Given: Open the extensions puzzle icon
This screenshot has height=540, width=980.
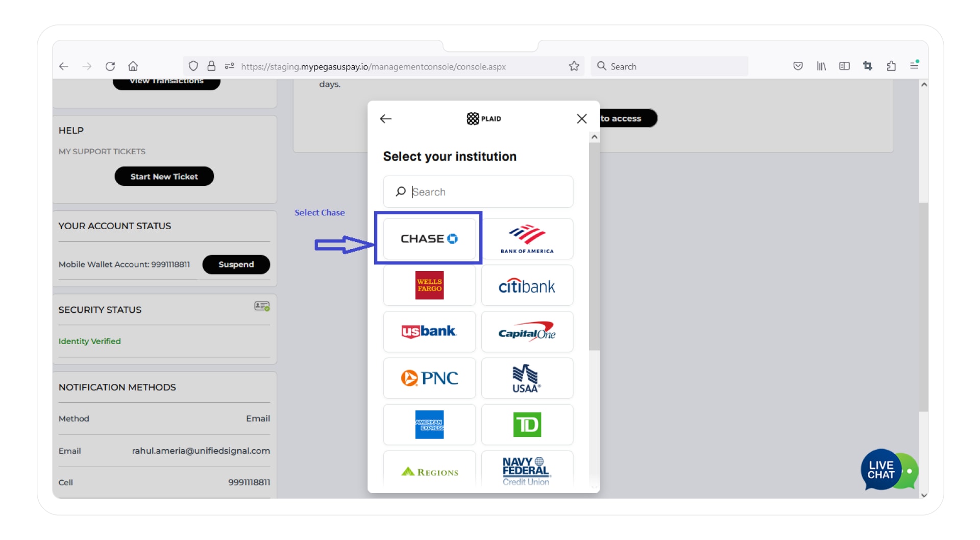Looking at the screenshot, I should (891, 66).
